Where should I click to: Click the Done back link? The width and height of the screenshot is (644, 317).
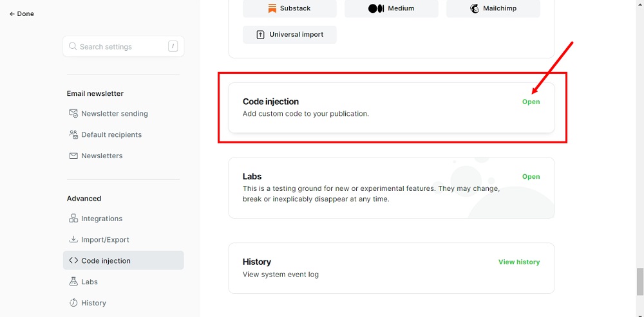pyautogui.click(x=22, y=14)
